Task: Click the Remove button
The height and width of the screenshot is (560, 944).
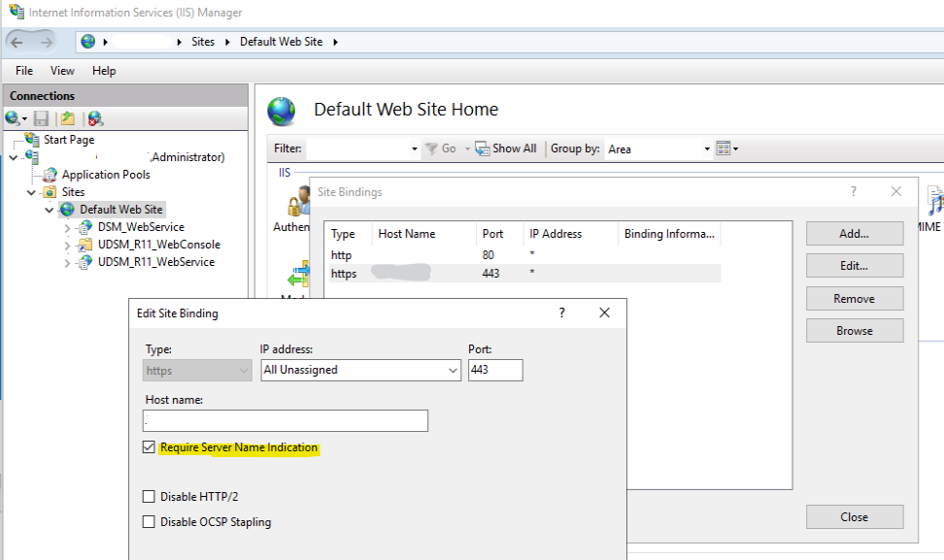Action: [x=855, y=298]
